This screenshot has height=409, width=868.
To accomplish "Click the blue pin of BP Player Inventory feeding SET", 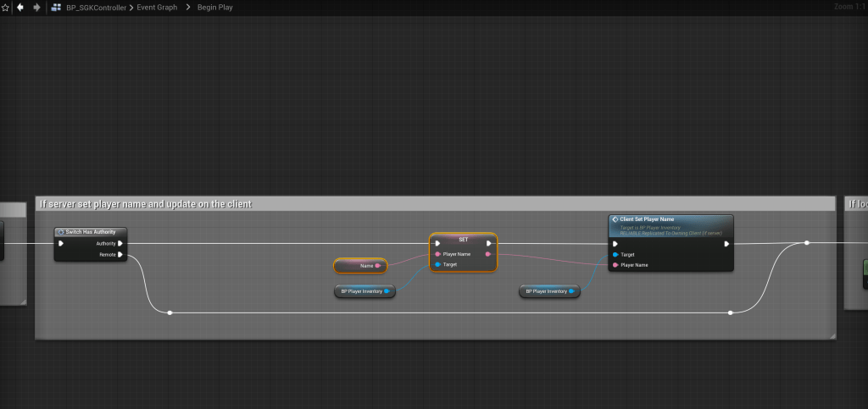I will (x=387, y=291).
